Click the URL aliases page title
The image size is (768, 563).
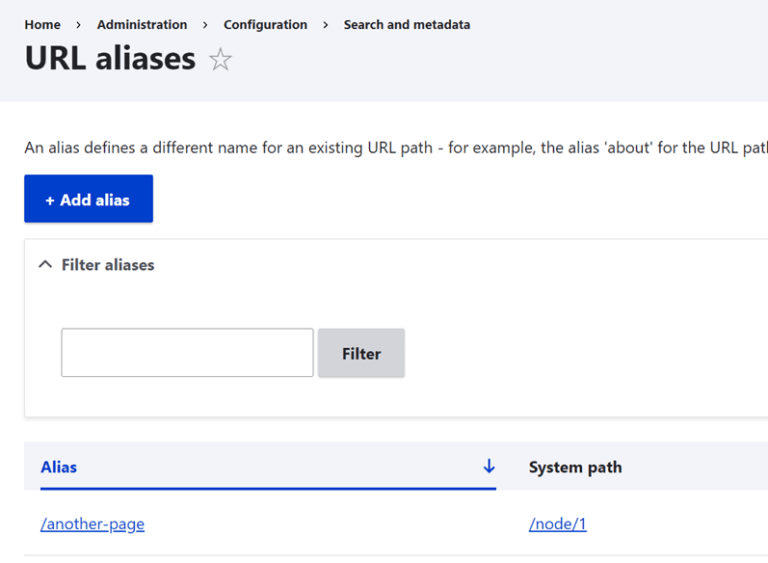(110, 58)
